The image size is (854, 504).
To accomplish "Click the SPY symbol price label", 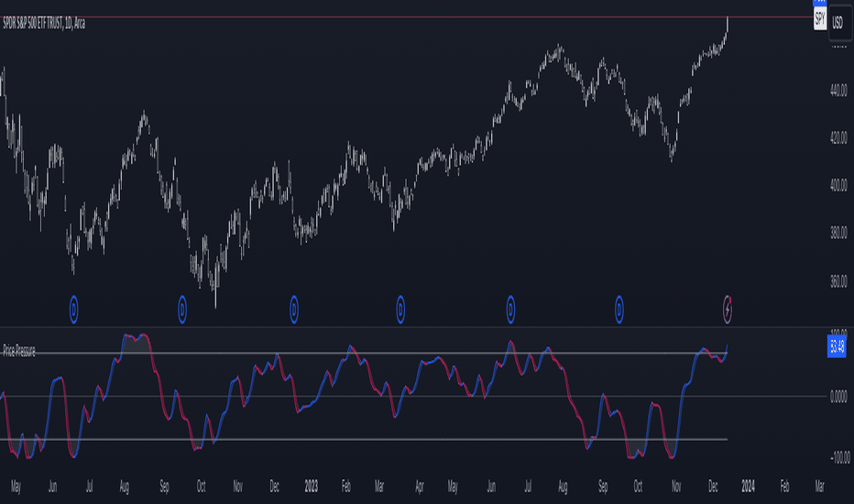I will tap(820, 19).
